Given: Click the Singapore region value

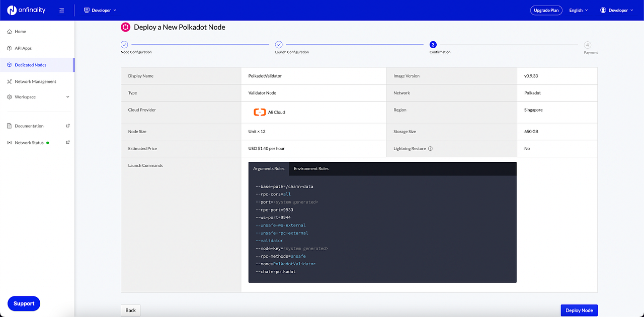Looking at the screenshot, I should click(533, 110).
